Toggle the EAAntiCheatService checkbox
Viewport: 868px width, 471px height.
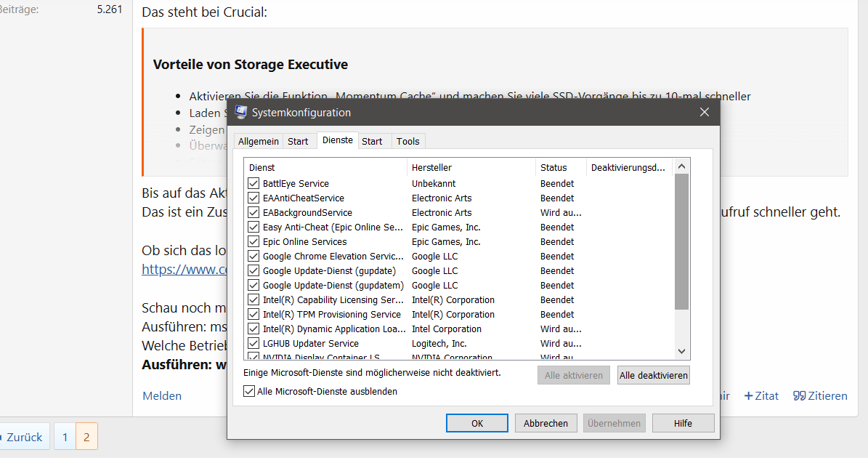pos(253,198)
